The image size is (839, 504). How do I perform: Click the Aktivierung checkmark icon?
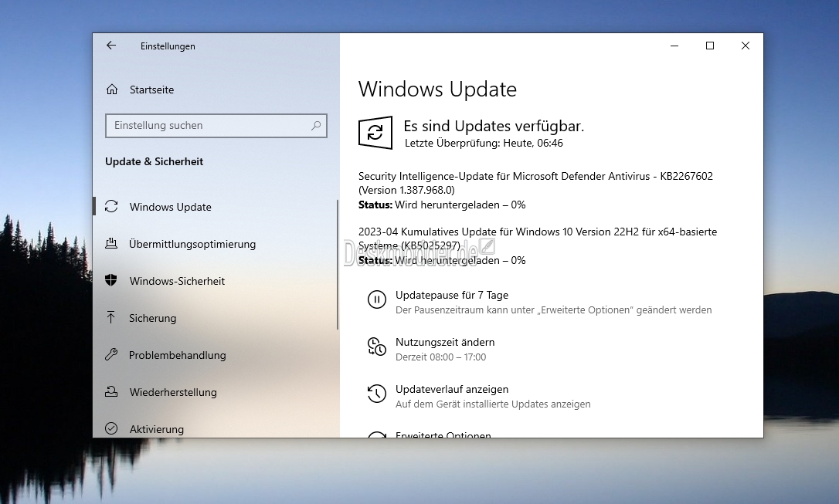pyautogui.click(x=111, y=428)
